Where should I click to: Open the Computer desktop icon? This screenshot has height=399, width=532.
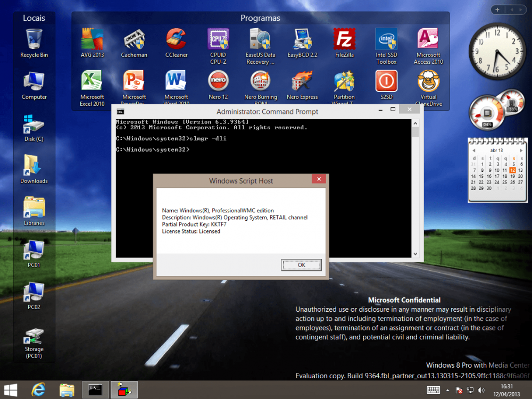coord(34,85)
